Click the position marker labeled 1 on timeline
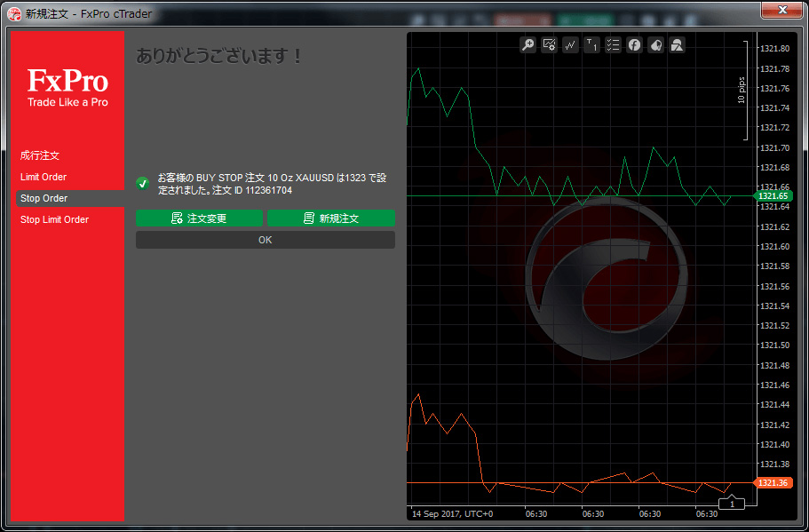809x532 pixels. tap(732, 504)
